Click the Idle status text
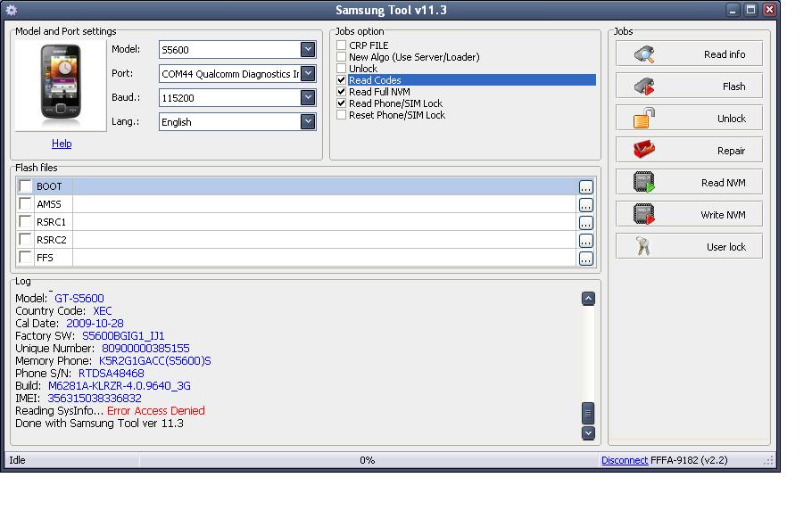Image resolution: width=812 pixels, height=527 pixels. (17, 460)
